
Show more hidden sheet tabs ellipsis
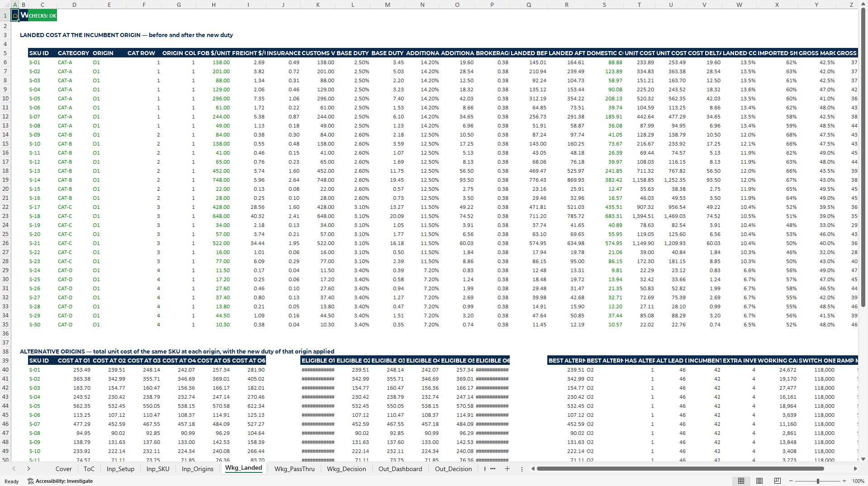(493, 469)
